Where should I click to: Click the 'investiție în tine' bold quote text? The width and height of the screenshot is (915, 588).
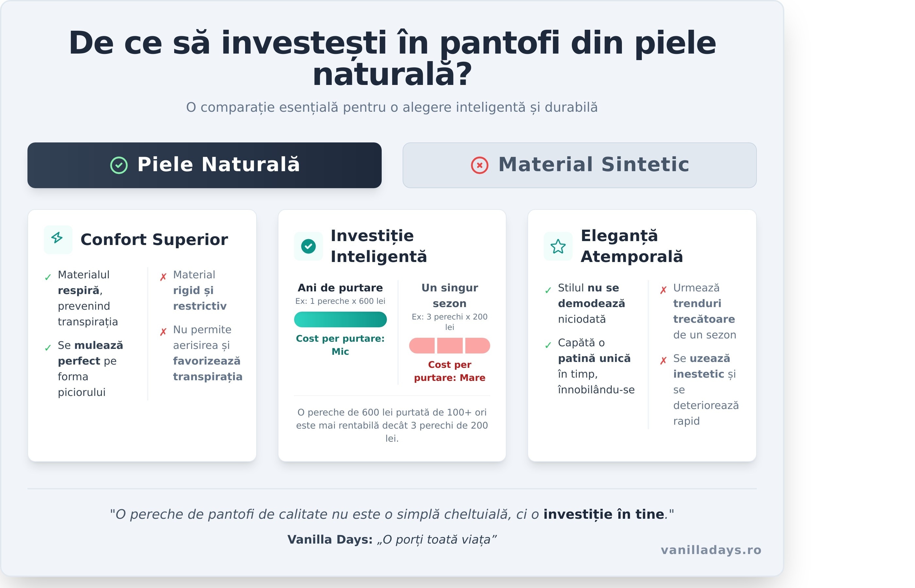[x=603, y=514]
